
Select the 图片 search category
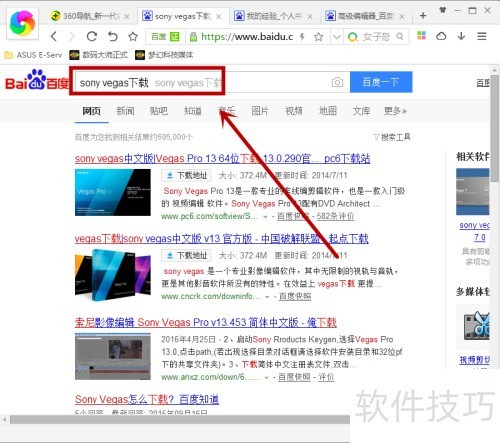[x=260, y=111]
